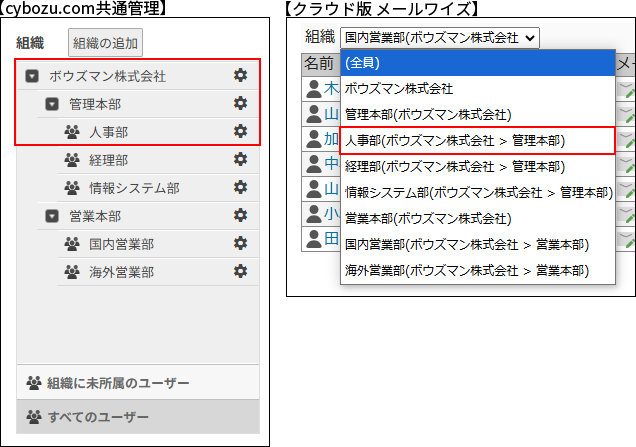Click the group icon beside 経理部
Screen dimensions: 636x447
[x=72, y=160]
